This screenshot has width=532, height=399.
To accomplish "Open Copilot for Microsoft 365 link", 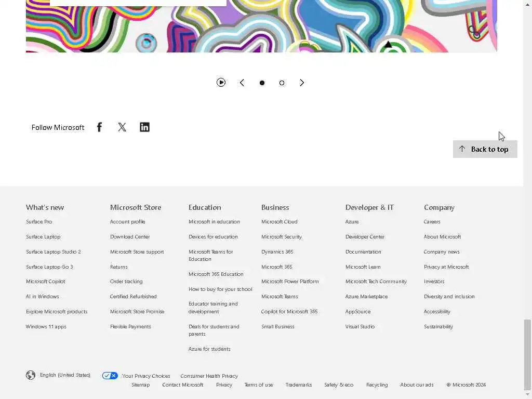I will click(x=289, y=312).
